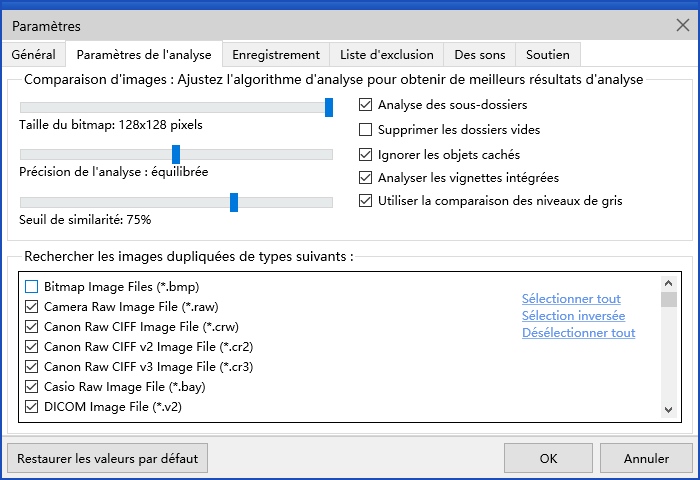Toggle Casio Raw Image File (*.bay)
This screenshot has width=700, height=480.
31,387
